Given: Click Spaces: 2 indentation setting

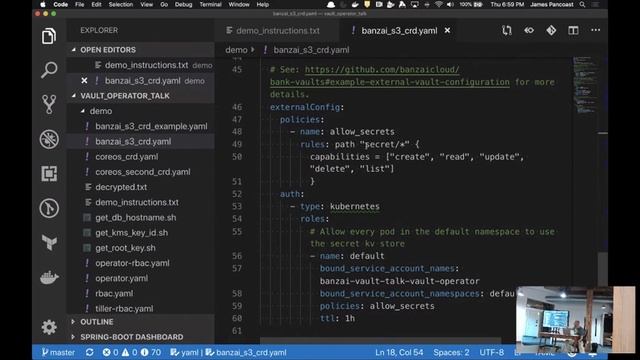Looking at the screenshot, I should click(x=451, y=352).
